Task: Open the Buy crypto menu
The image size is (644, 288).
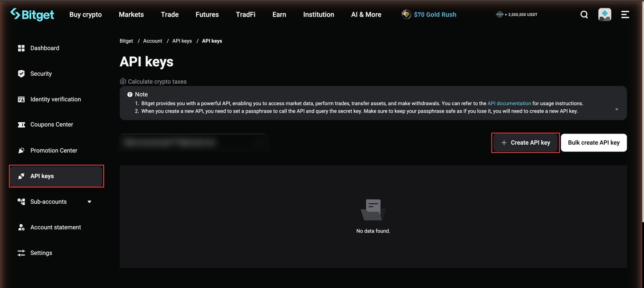Action: click(x=85, y=14)
